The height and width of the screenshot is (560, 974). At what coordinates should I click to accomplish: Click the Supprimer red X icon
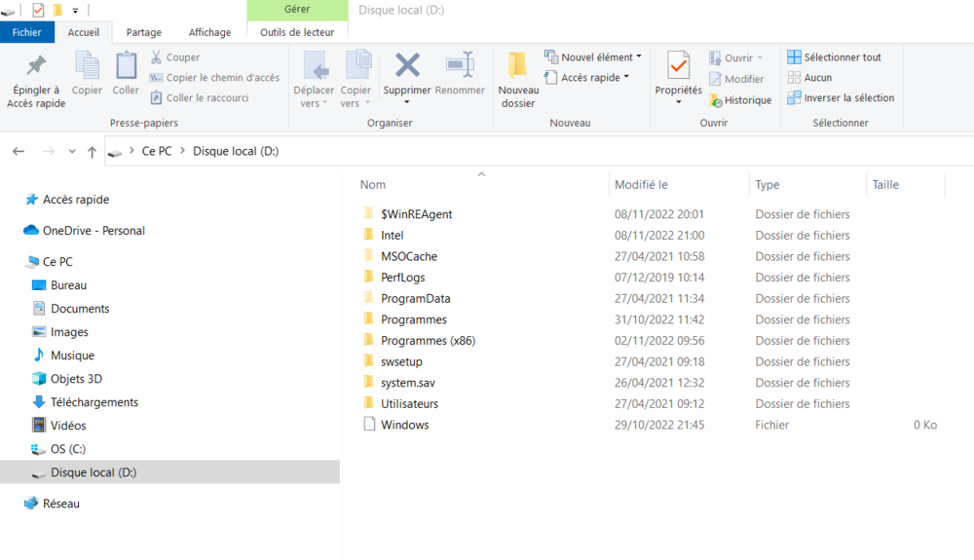click(x=407, y=66)
